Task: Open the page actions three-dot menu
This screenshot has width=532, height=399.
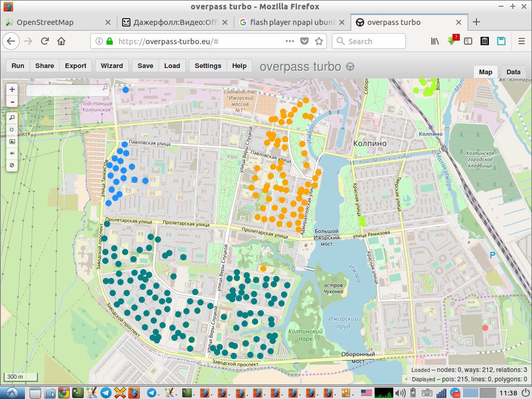Action: 290,42
